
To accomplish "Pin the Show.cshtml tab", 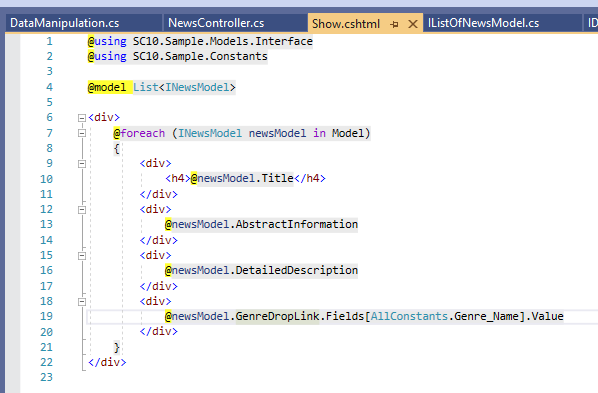I will pos(394,24).
